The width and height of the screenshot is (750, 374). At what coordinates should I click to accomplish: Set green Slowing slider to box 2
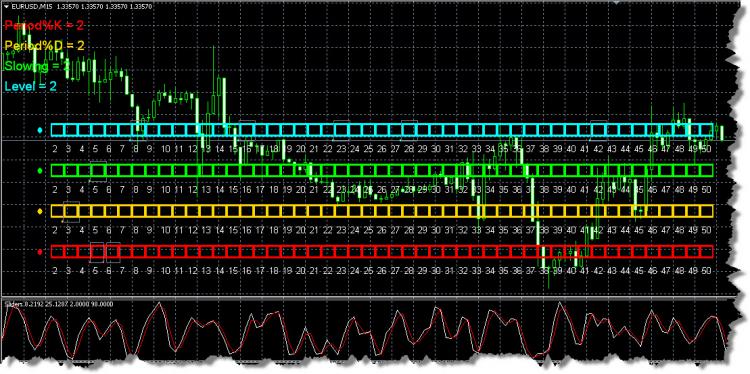(x=57, y=171)
